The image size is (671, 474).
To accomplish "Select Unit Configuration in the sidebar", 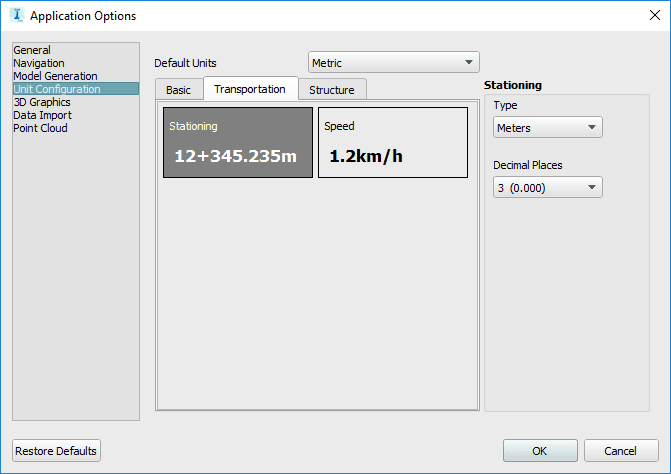I will [x=57, y=89].
